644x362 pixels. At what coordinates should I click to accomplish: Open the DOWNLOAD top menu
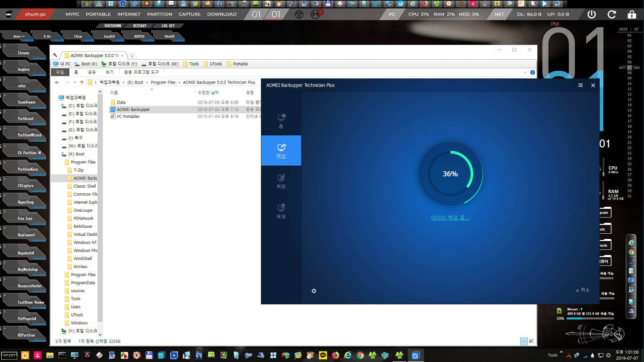(222, 14)
